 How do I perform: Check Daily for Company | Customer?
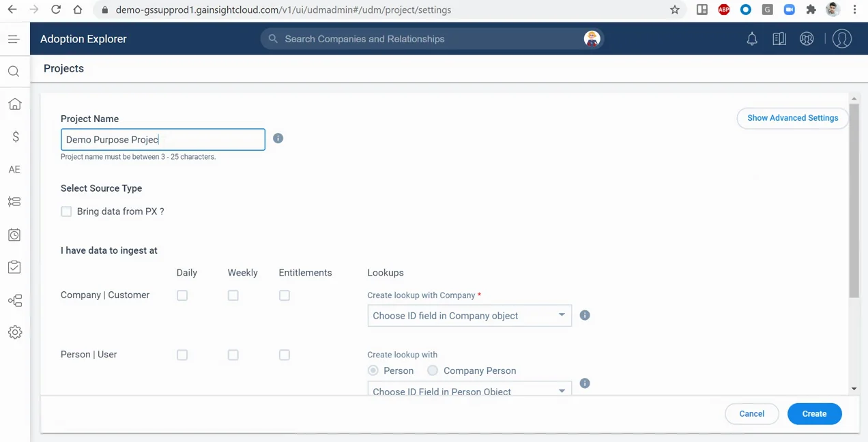pos(182,295)
